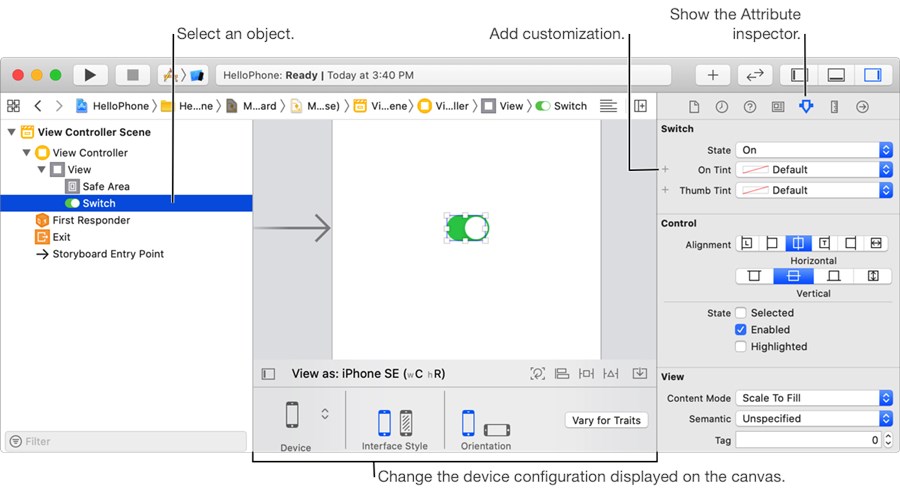Select Safe Area in document outline
This screenshot has width=900, height=490.
tap(105, 187)
